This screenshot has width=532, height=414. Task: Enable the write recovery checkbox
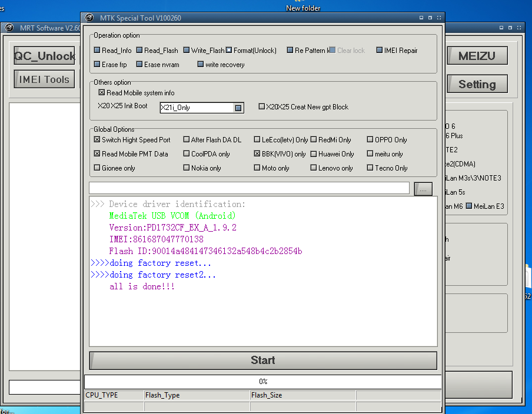point(201,64)
